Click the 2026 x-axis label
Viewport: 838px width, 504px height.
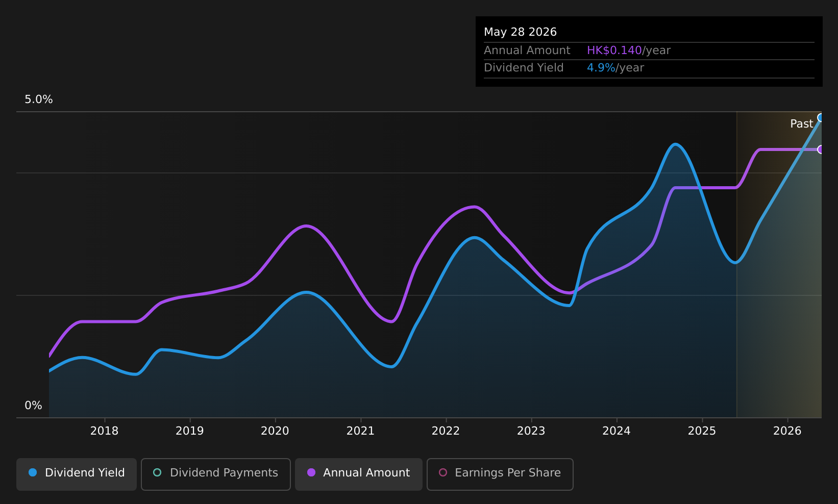pos(787,431)
